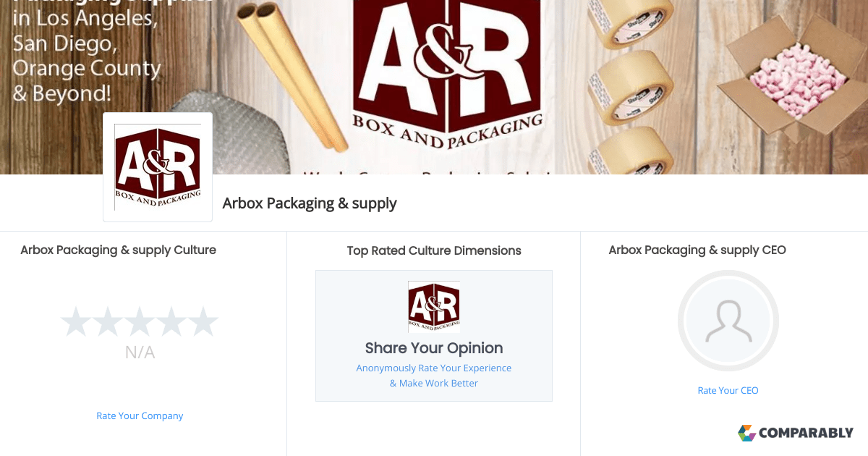Select the fourth rating star
The height and width of the screenshot is (456, 868).
pyautogui.click(x=171, y=321)
